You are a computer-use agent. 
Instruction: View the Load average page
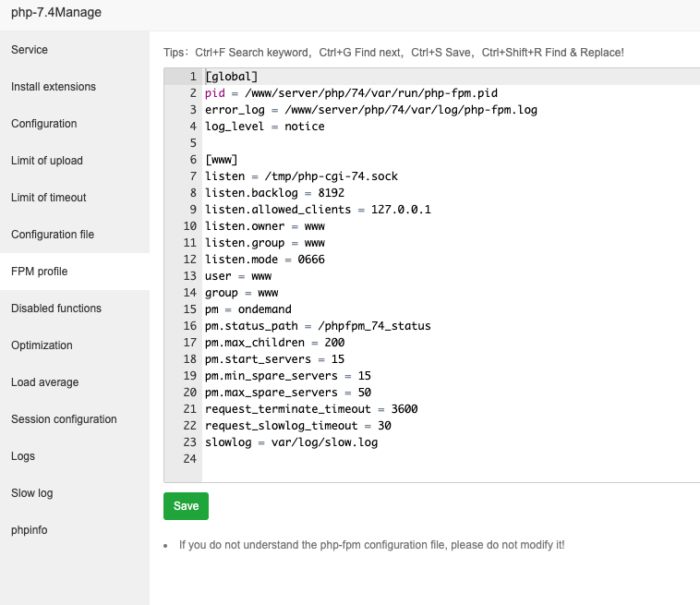click(45, 382)
